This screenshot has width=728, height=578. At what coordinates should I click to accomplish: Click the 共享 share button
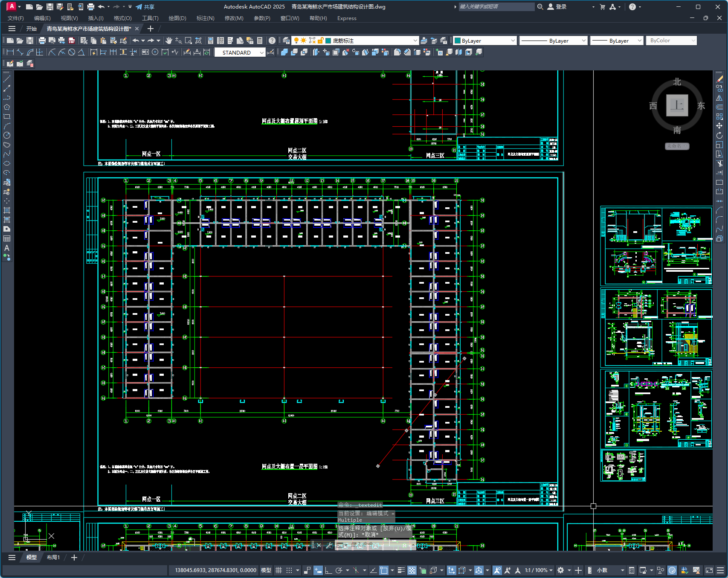[x=145, y=7]
